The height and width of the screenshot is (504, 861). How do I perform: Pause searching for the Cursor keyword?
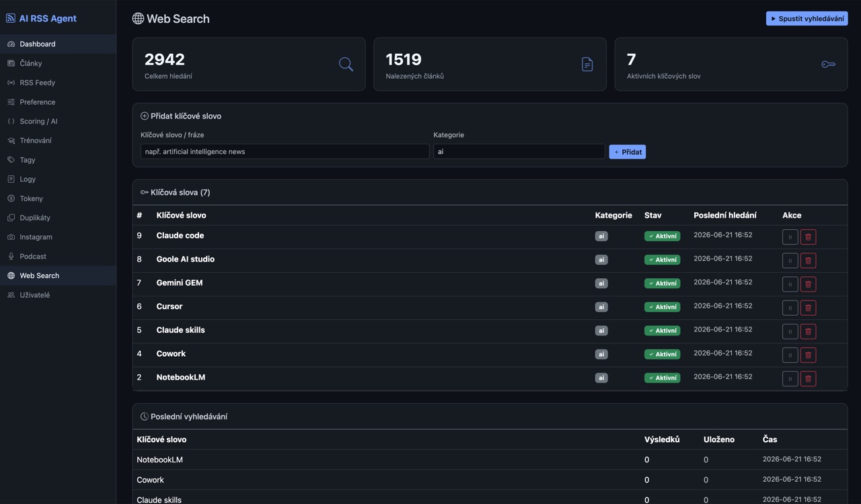(790, 307)
